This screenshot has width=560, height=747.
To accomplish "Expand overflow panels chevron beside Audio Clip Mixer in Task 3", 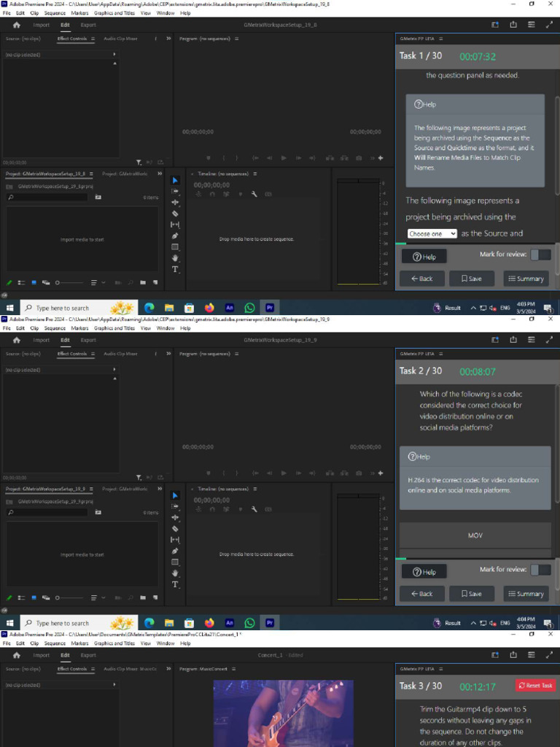I will click(x=168, y=669).
